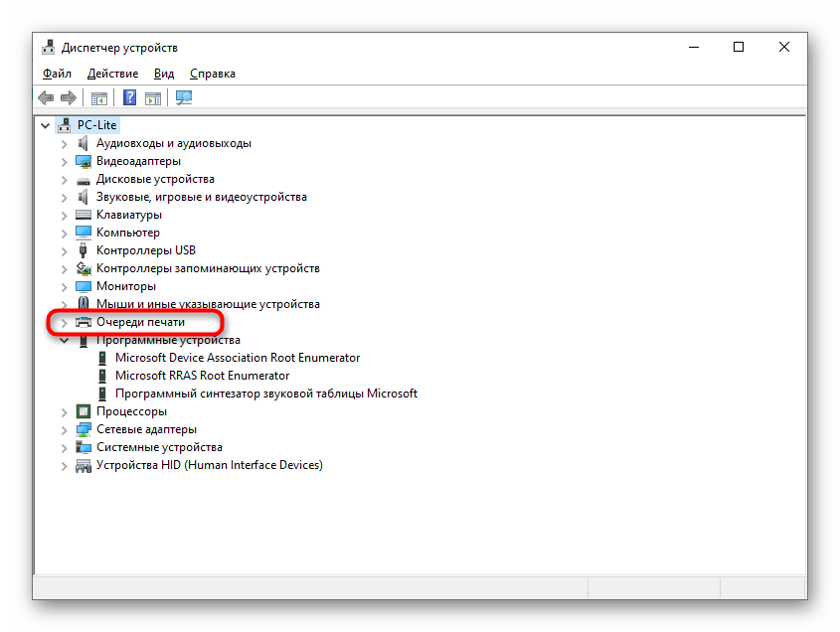Click the show/hide action pane icon
This screenshot has height=632, width=840.
[x=153, y=97]
